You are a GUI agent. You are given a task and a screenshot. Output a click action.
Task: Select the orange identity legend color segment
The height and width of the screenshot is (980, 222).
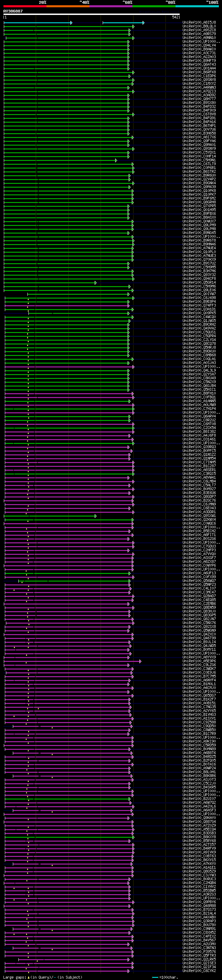(68, 6)
